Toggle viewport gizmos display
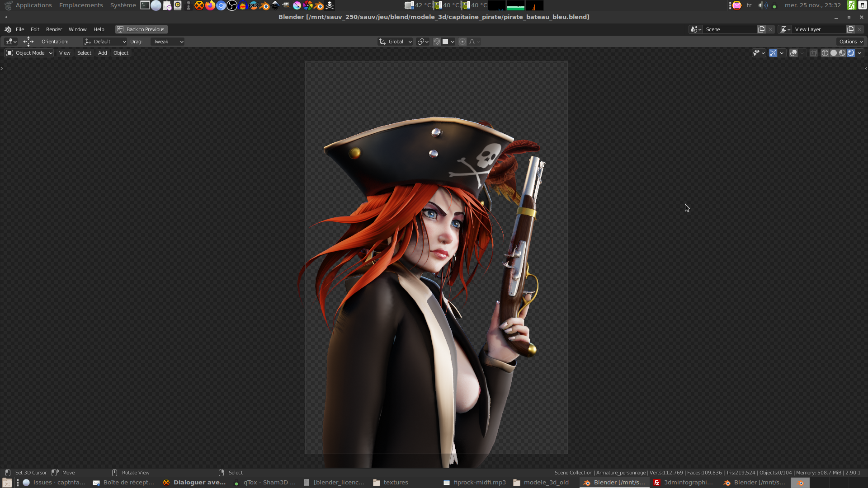 point(773,53)
